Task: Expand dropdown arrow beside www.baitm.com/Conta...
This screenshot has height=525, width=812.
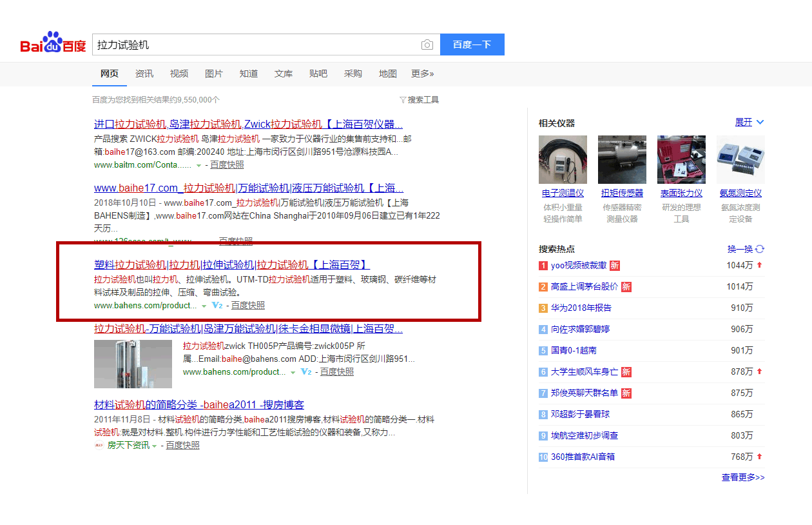Action: (x=198, y=165)
